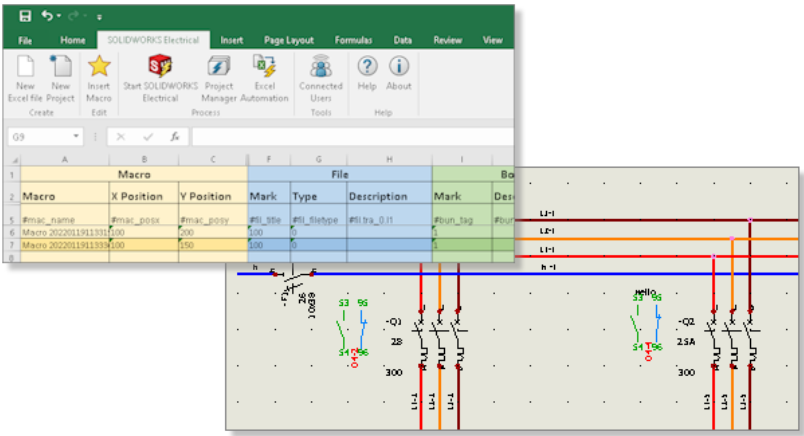Select row 7 header
Screen dimensions: 804x436
[x=12, y=245]
